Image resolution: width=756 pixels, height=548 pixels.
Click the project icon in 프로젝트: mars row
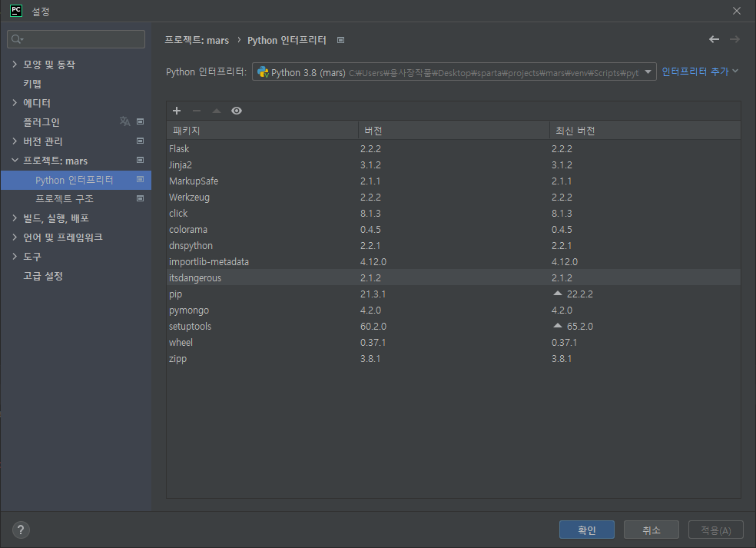tap(141, 160)
